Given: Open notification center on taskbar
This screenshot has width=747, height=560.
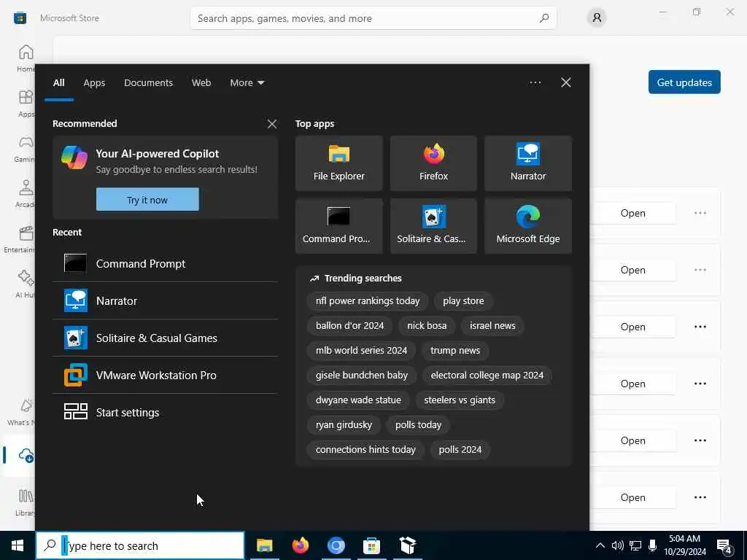Looking at the screenshot, I should click(724, 547).
